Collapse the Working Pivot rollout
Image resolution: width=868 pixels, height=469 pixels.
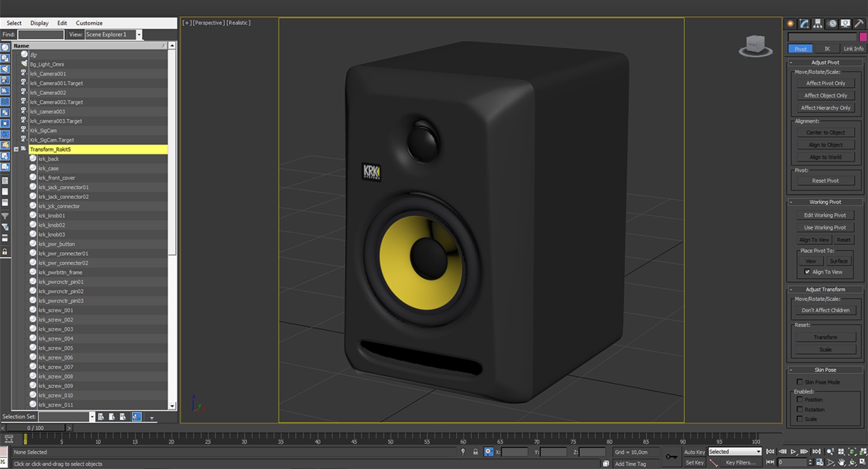(x=791, y=202)
